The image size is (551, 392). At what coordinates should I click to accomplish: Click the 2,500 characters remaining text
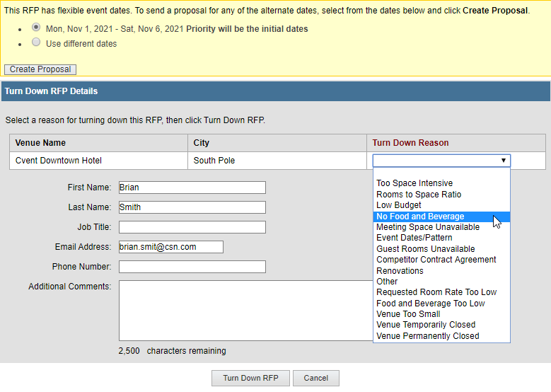point(172,351)
